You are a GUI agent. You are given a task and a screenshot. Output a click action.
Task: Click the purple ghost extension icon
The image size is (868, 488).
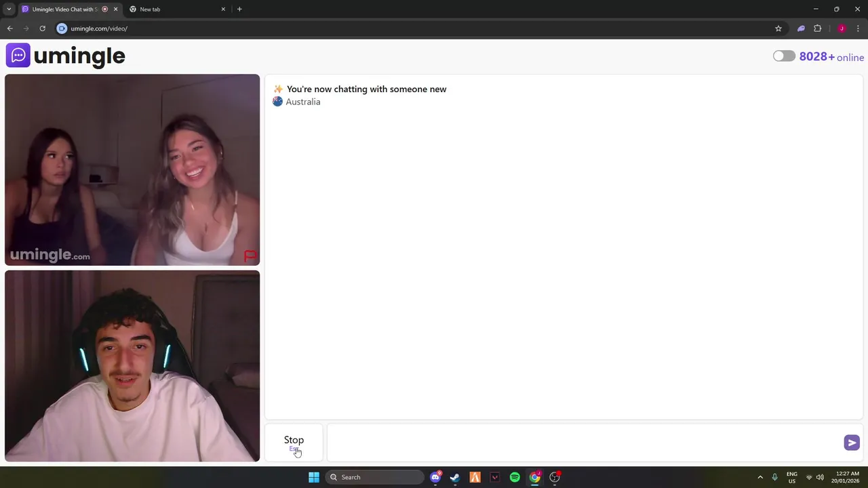[x=801, y=28]
